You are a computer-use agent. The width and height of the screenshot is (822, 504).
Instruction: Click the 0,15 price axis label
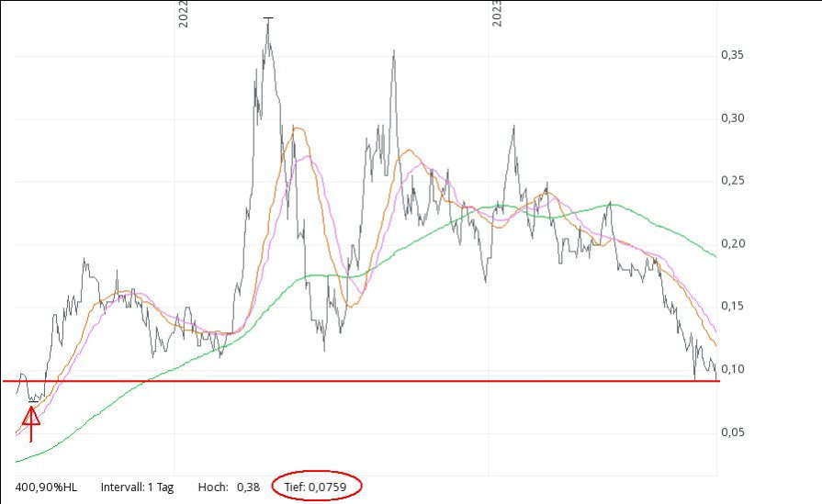tap(732, 306)
